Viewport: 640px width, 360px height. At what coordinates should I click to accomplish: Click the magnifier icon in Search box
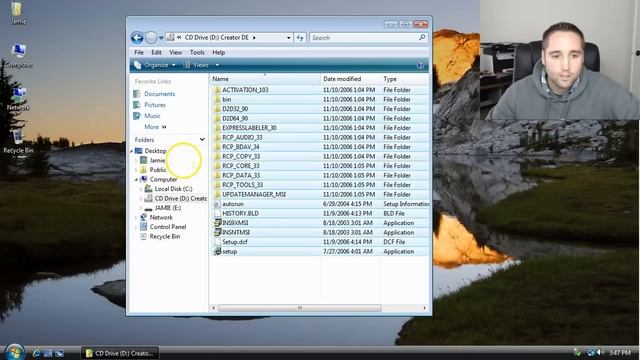422,38
